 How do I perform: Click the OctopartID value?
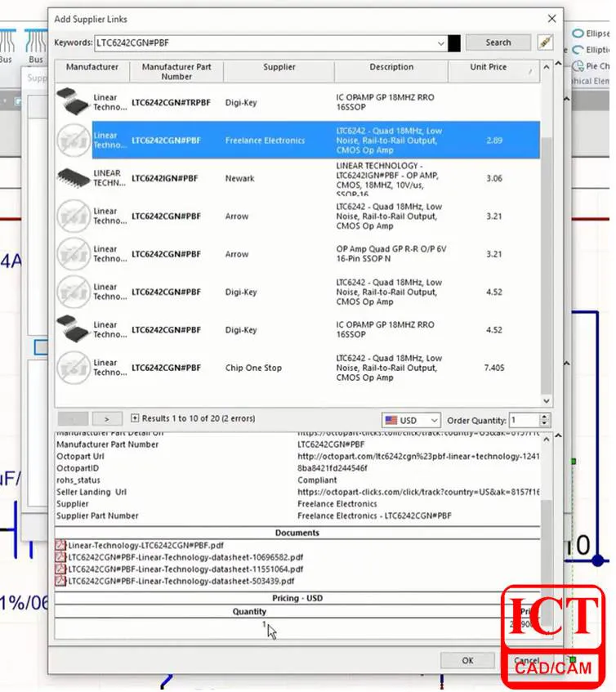[x=333, y=468]
